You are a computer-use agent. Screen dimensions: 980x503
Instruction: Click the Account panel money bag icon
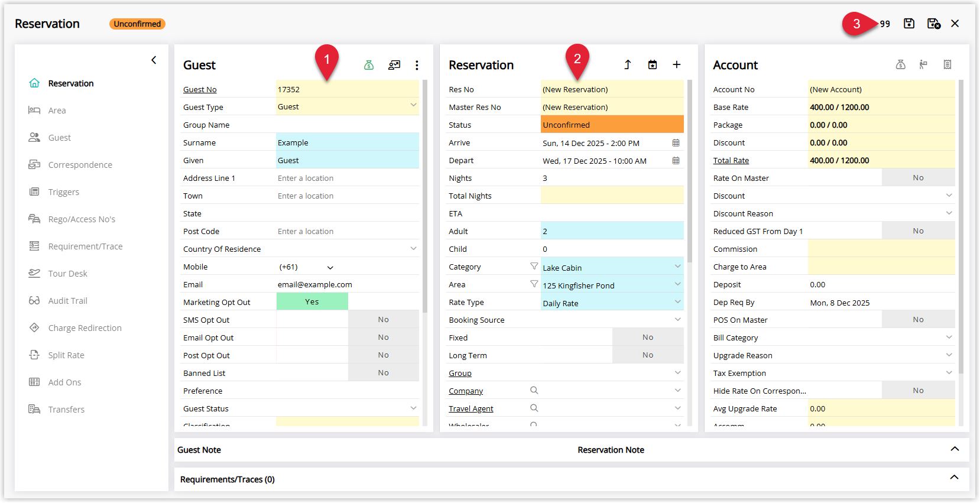coord(901,64)
